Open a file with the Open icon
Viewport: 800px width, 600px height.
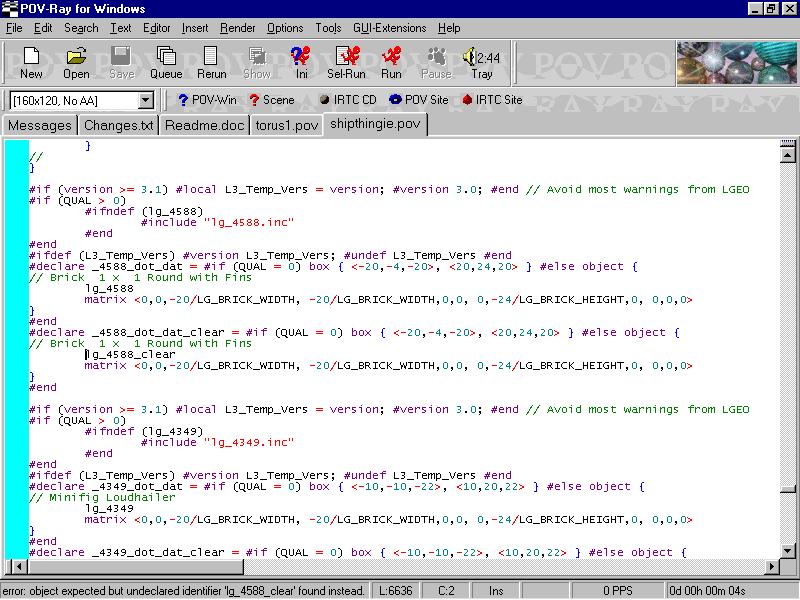77,62
